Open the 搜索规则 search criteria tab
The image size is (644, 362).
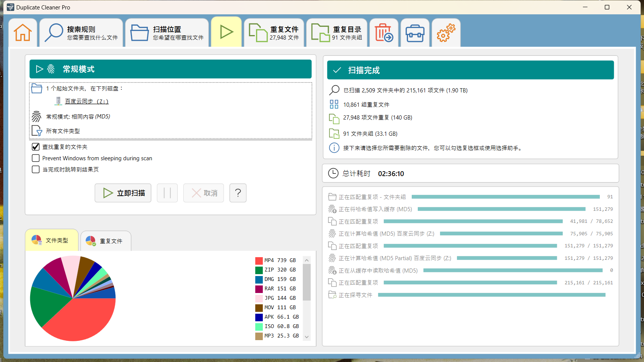[81, 33]
